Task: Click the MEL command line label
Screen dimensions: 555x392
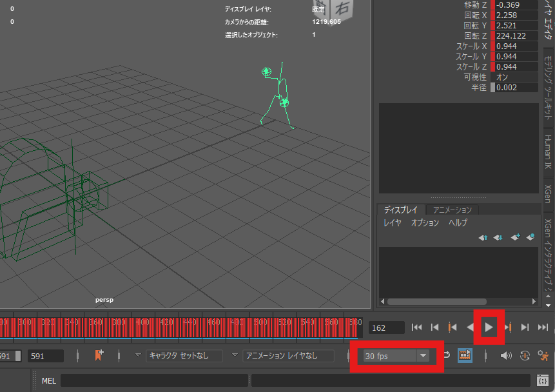Action: [x=48, y=380]
